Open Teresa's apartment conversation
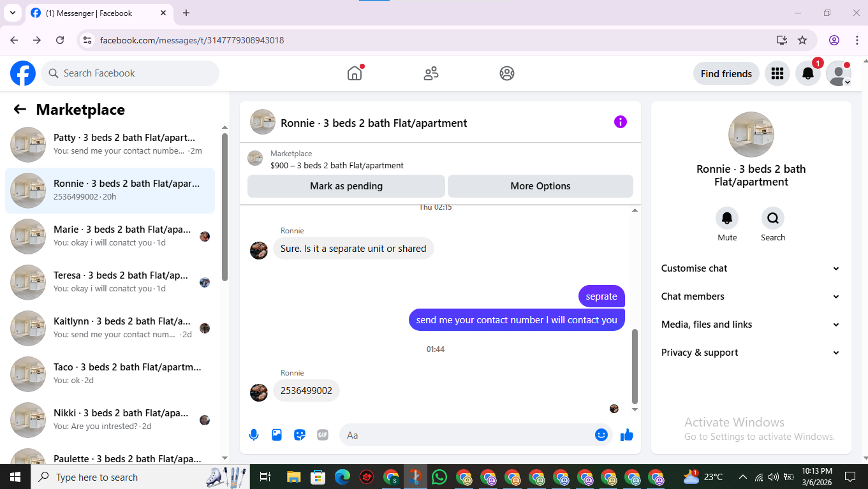The image size is (868, 489). (110, 282)
